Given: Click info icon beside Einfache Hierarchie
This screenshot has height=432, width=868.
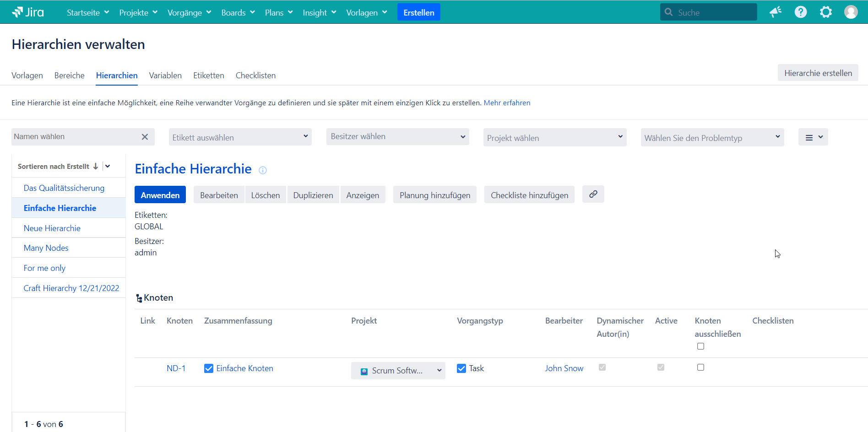Looking at the screenshot, I should (x=263, y=170).
